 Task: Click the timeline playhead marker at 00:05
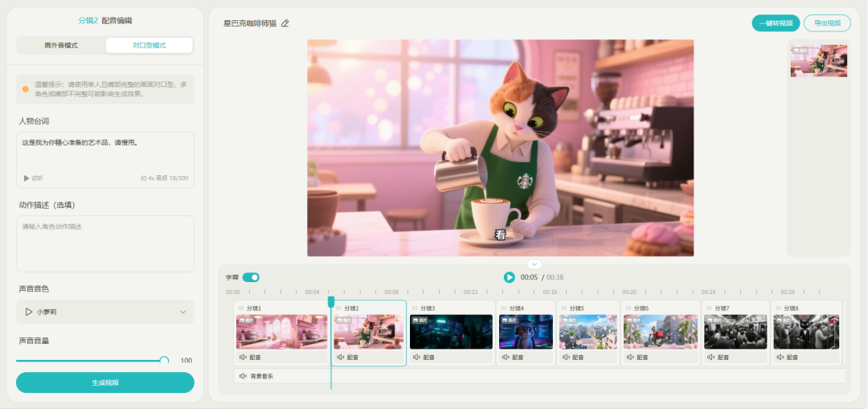331,301
